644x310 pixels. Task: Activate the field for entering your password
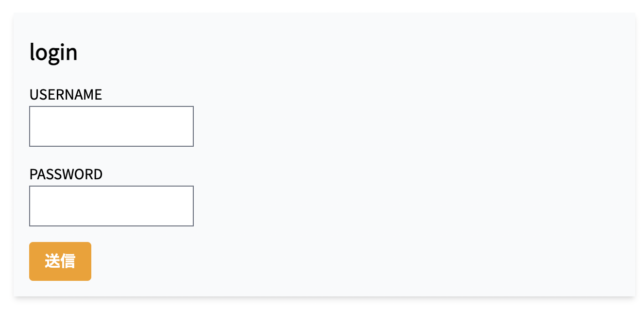point(111,206)
